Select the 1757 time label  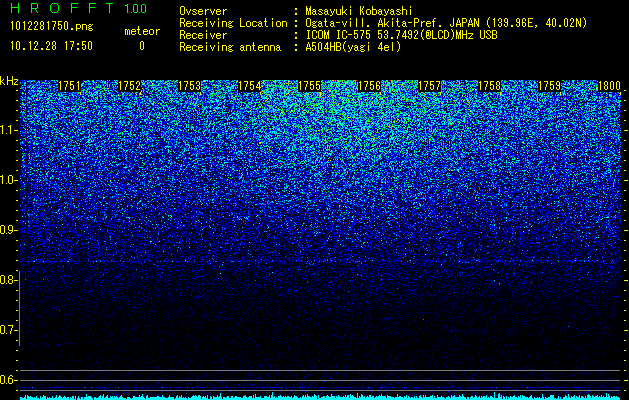coord(429,86)
